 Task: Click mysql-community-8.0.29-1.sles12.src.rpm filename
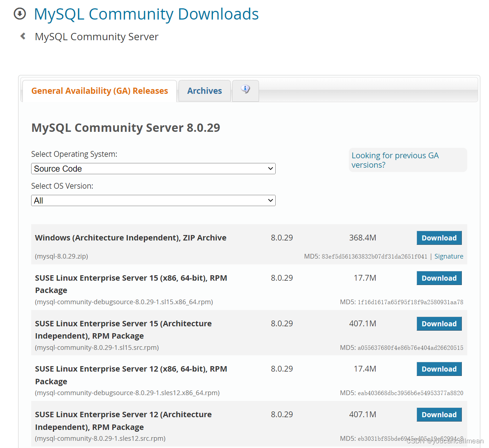[100, 439]
